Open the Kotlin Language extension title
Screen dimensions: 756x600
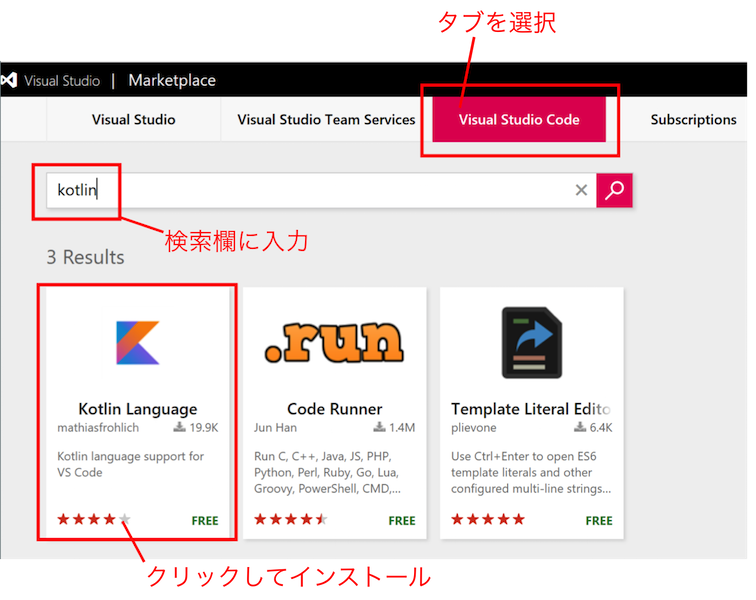[138, 409]
